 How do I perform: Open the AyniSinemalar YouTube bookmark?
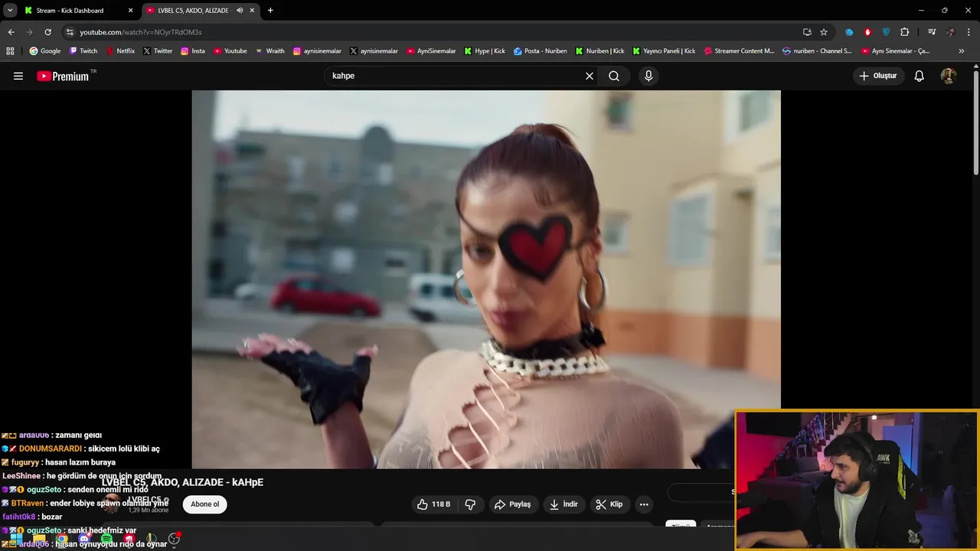coord(431,51)
